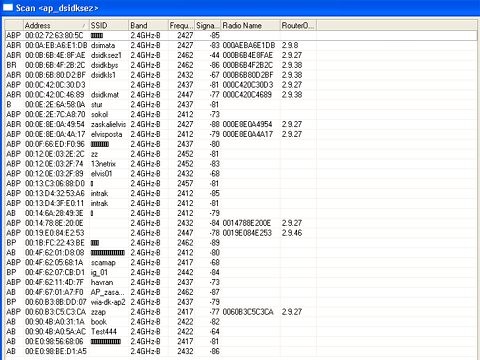The image size is (480, 360).
Task: Select the elvisposta network entry
Action: [x=241, y=134]
